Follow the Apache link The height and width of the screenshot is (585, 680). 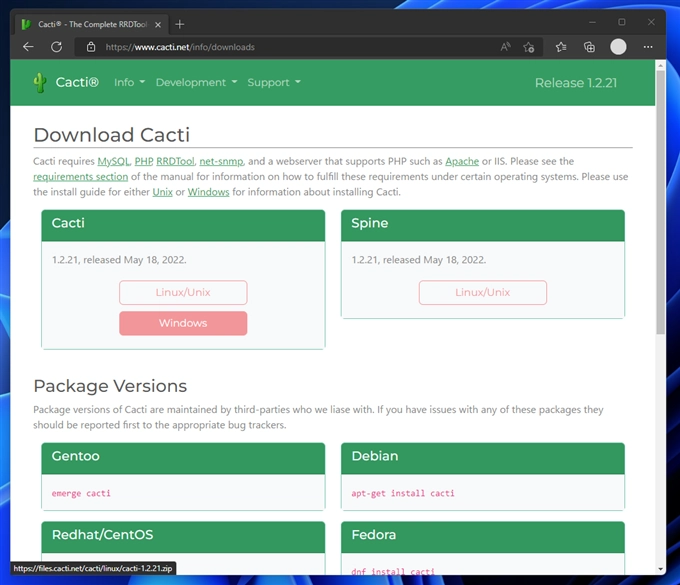pyautogui.click(x=462, y=161)
